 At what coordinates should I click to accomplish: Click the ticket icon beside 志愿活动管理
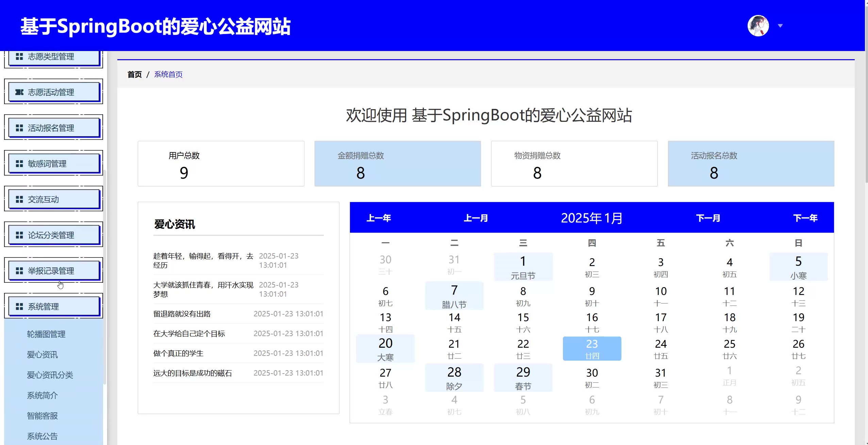[19, 92]
